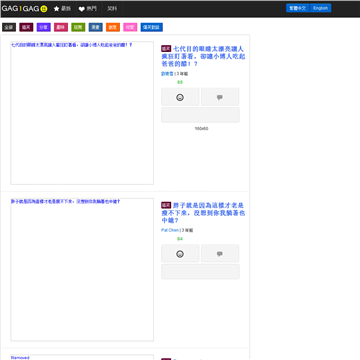Screen dimensions: 360x360
Task: Click the GAG!GAG site logo
Action: pyautogui.click(x=24, y=9)
